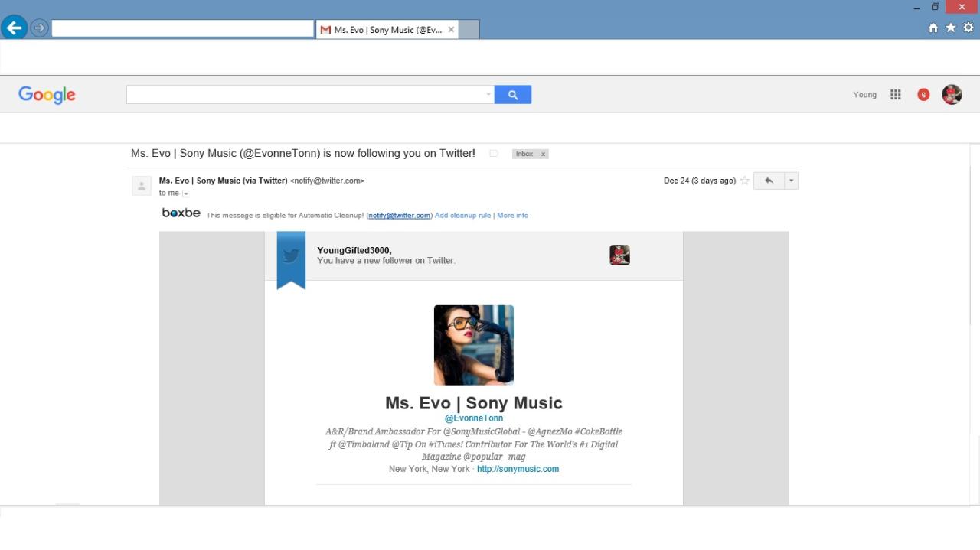Remove the Inbox label with its x
The height and width of the screenshot is (550, 980).
click(543, 154)
